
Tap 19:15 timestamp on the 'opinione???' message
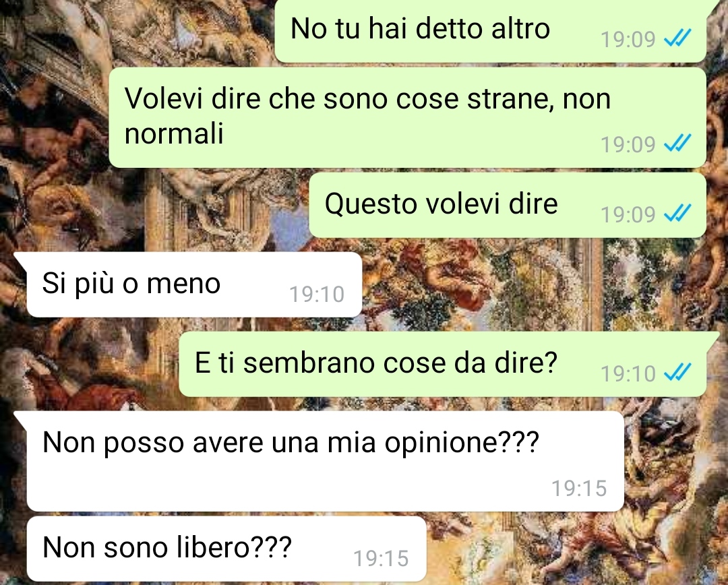coord(579,488)
